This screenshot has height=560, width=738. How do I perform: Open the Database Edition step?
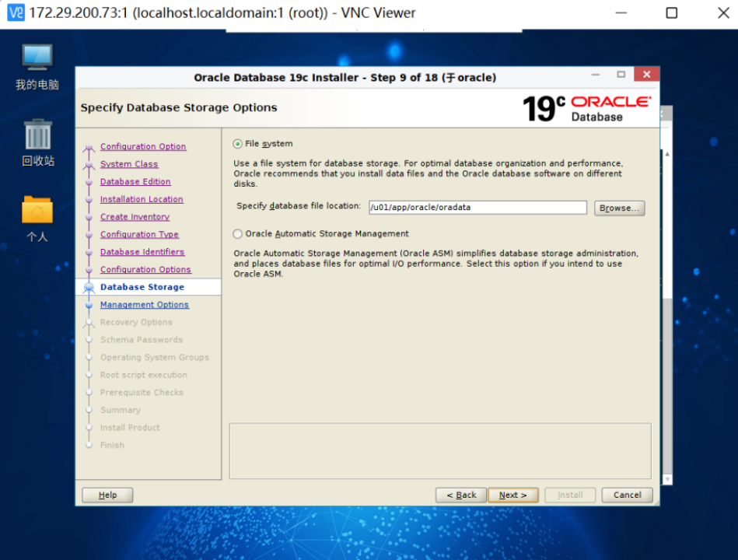click(135, 181)
